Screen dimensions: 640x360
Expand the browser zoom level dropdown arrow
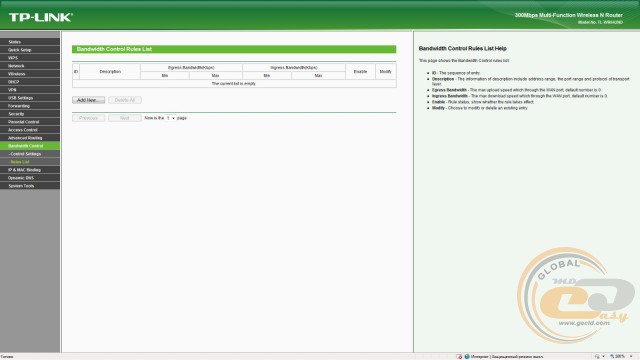[631, 356]
